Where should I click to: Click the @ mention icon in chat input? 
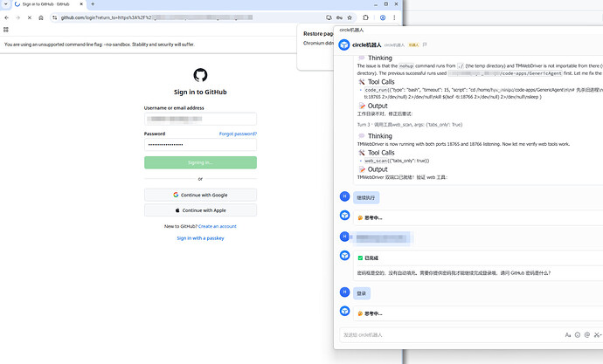pyautogui.click(x=587, y=335)
